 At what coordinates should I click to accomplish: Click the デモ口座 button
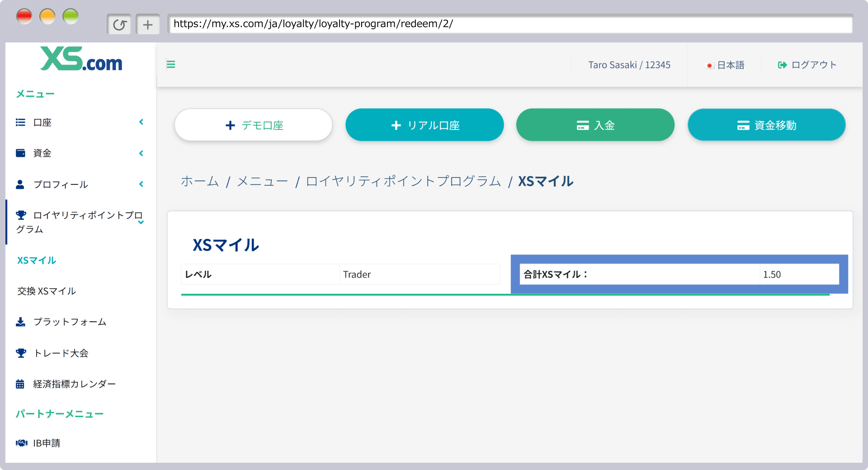(x=254, y=125)
